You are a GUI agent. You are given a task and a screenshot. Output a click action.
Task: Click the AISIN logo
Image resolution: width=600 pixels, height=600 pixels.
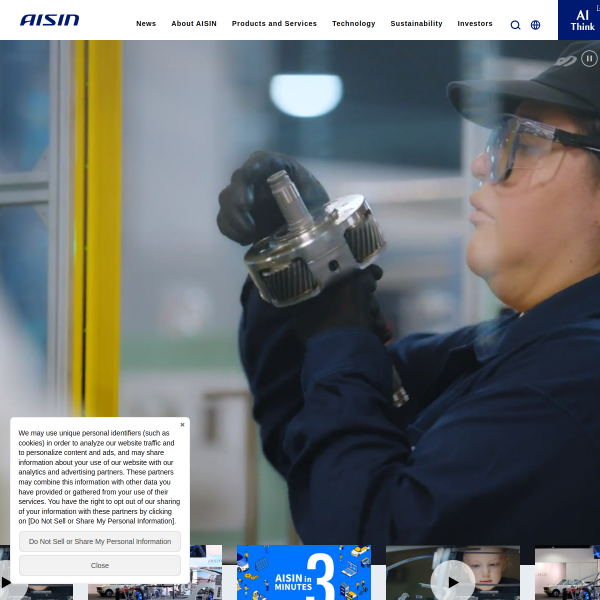point(49,20)
